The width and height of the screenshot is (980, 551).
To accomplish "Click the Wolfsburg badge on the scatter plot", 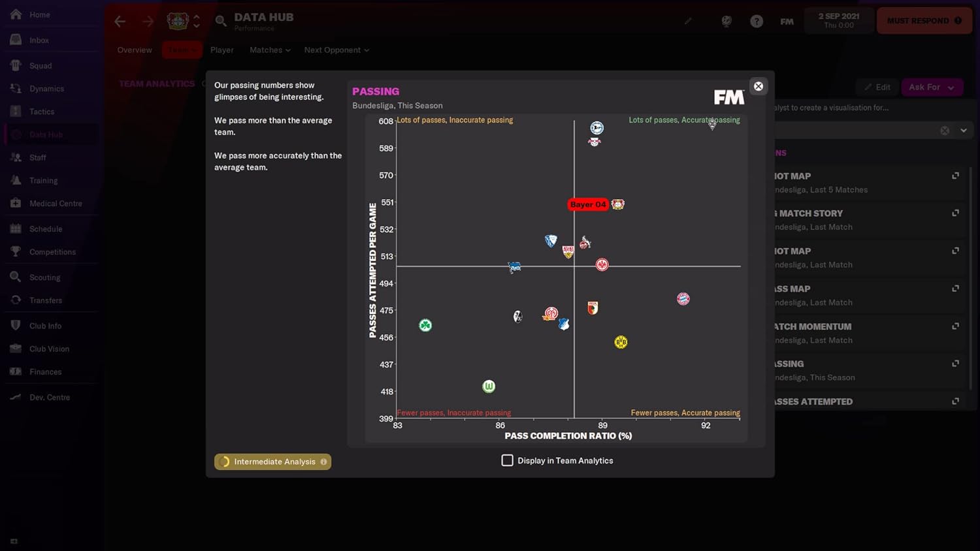I will [x=489, y=386].
